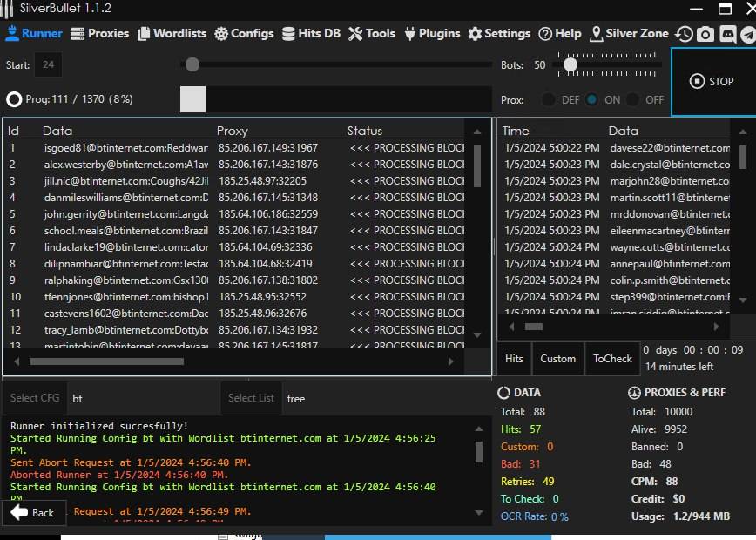
Task: Switch to the Hits tab
Action: [514, 359]
